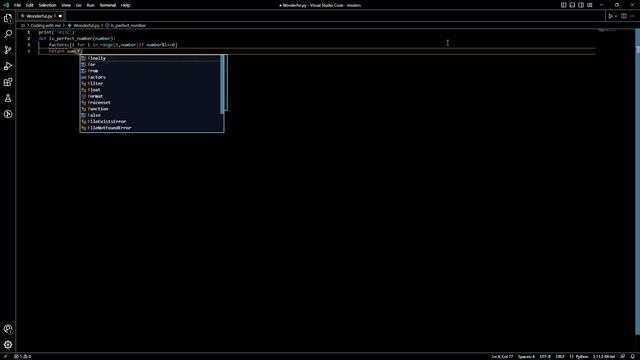
Task: Choose 'float' autocomplete suggestion
Action: tap(150, 90)
